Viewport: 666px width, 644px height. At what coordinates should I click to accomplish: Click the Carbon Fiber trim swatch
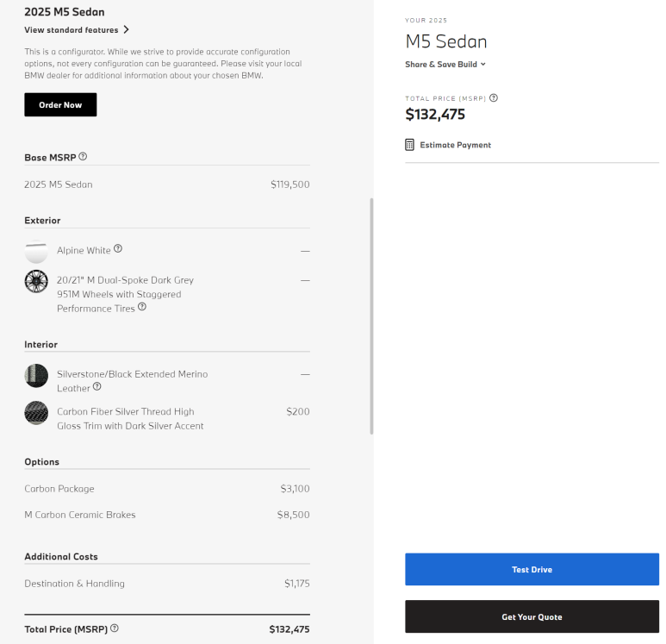click(36, 413)
